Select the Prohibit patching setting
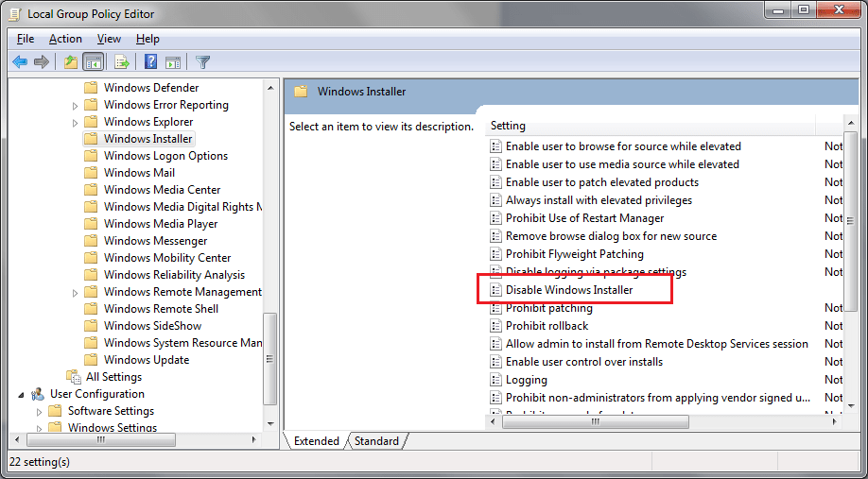 (x=548, y=308)
